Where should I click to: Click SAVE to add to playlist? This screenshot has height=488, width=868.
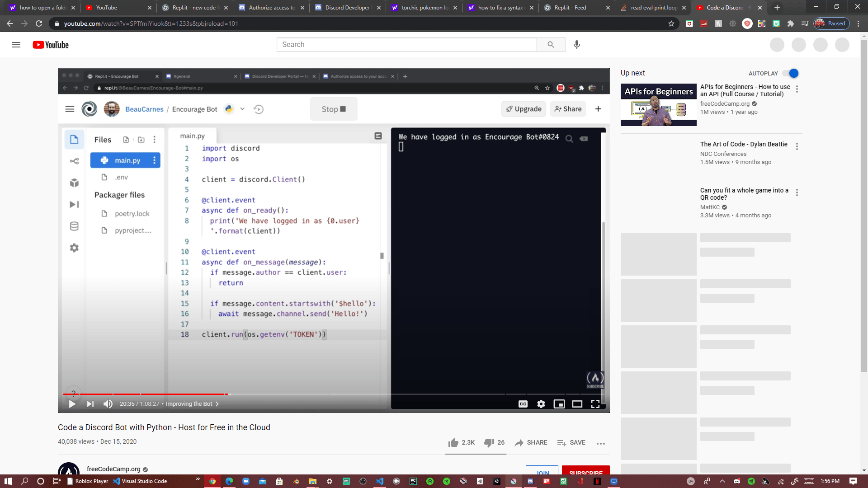pyautogui.click(x=571, y=443)
